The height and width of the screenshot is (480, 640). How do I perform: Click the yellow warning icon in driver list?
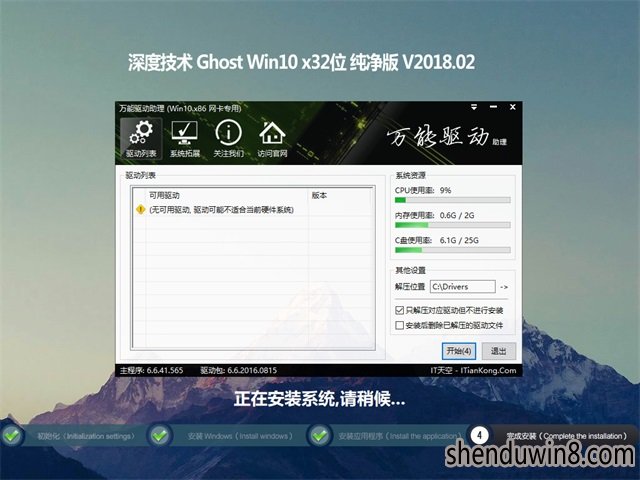click(140, 210)
